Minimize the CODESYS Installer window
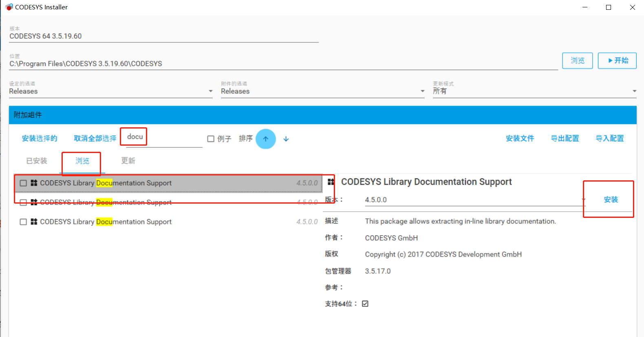Image resolution: width=644 pixels, height=337 pixels. point(585,7)
